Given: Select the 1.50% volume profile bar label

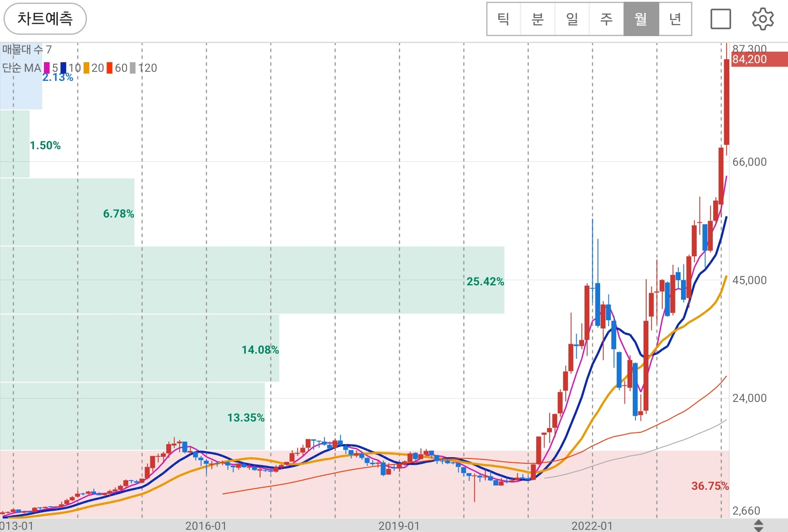Looking at the screenshot, I should (45, 145).
